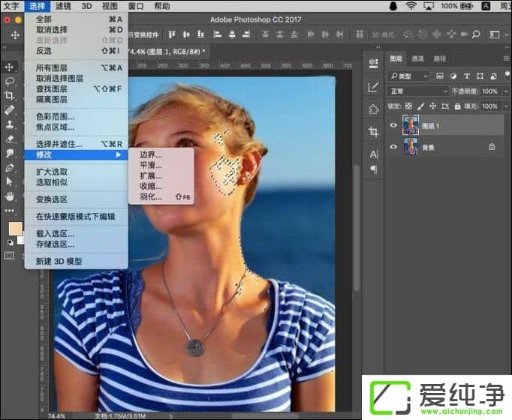512x420 pixels.
Task: Click the text layer filter T icon
Action: (467, 76)
